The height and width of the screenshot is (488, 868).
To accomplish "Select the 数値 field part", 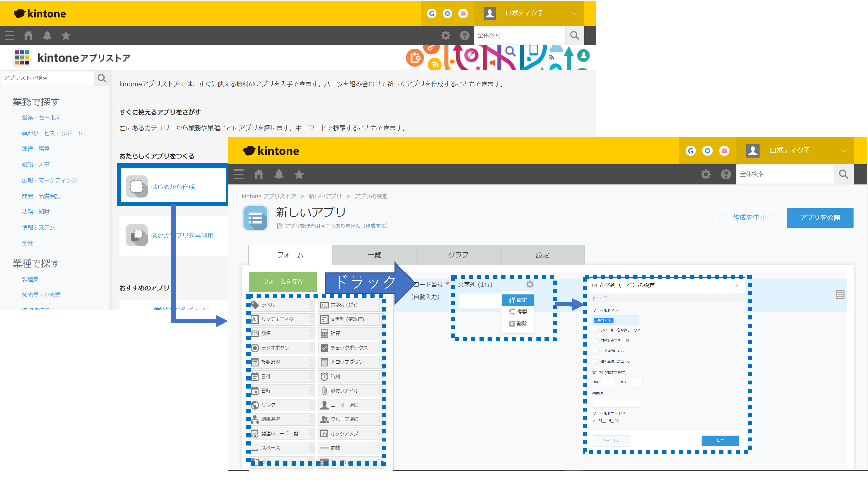I will click(281, 333).
